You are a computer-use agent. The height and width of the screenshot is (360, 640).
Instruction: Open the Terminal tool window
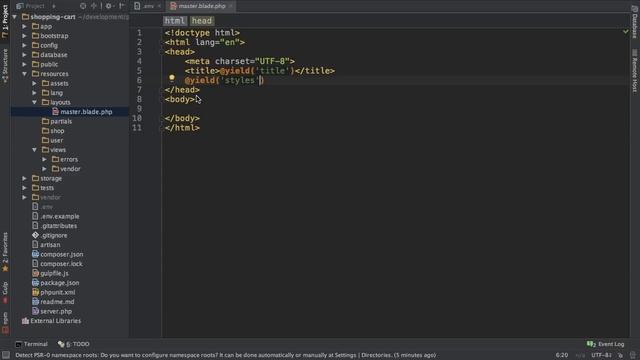[x=31, y=344]
